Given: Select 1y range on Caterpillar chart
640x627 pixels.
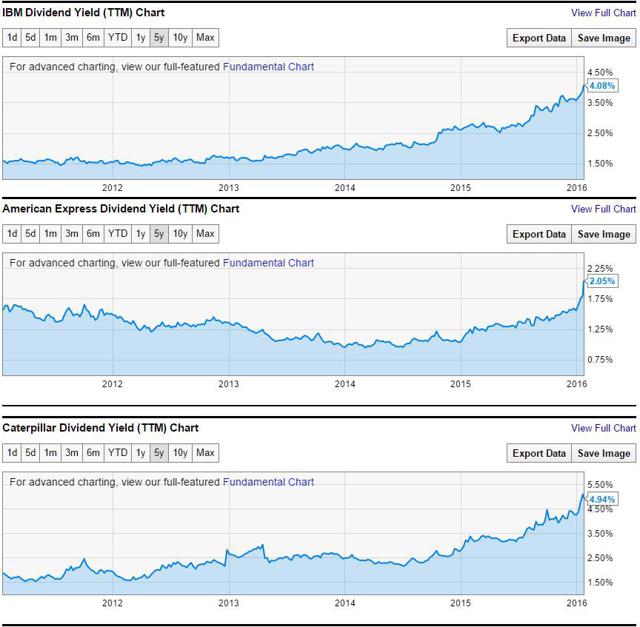Looking at the screenshot, I should (x=140, y=453).
